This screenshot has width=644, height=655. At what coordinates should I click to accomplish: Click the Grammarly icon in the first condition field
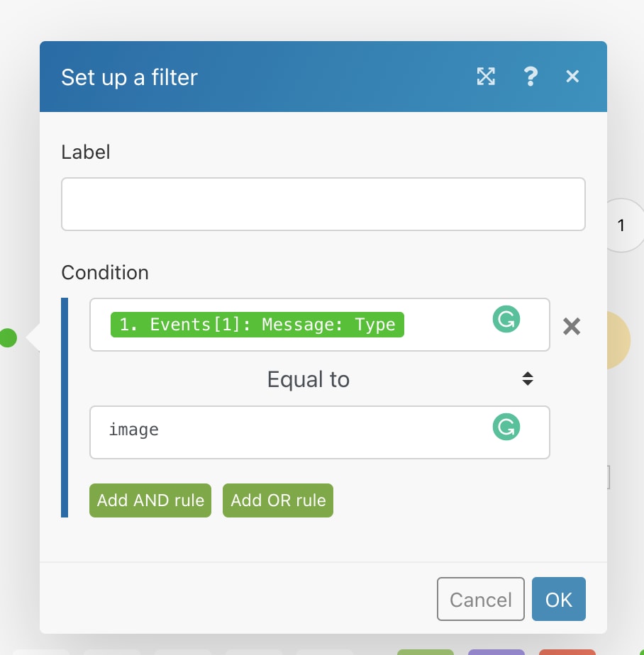506,319
